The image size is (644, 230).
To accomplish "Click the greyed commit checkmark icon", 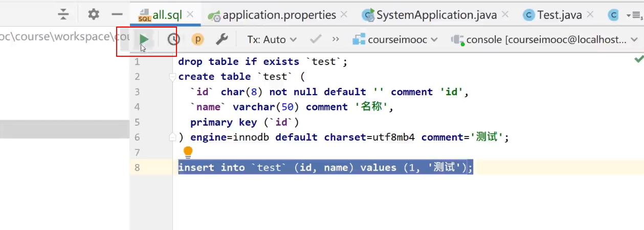I will tap(316, 39).
